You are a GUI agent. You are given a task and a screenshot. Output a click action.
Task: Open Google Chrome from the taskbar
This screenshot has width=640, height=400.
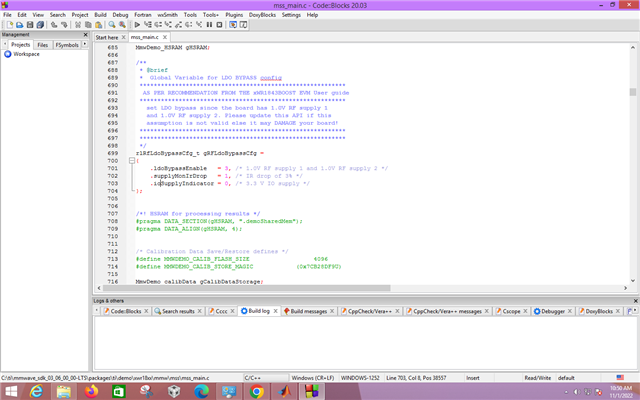pos(257,391)
